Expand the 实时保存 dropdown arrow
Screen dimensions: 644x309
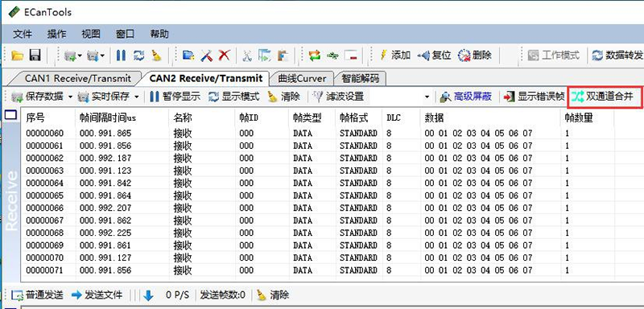[136, 97]
